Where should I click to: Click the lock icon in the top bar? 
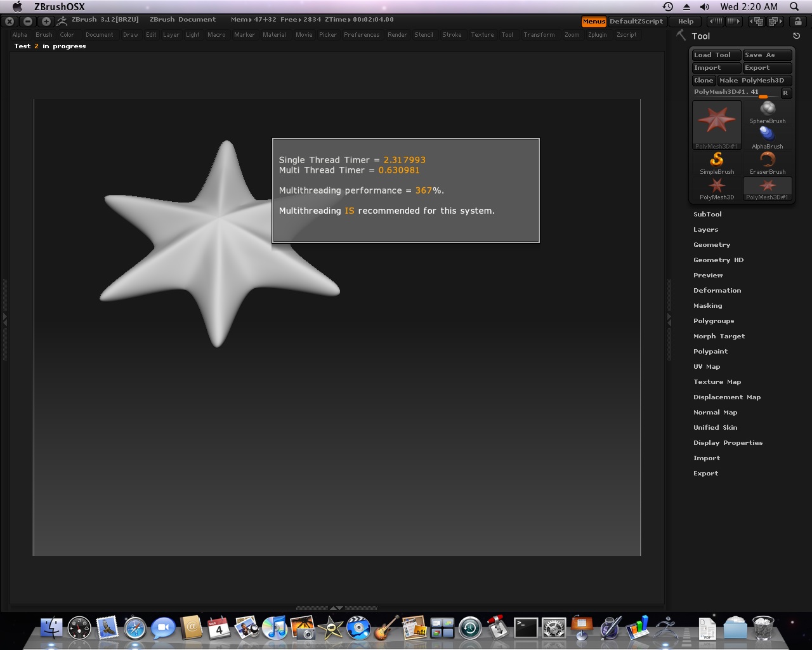798,22
